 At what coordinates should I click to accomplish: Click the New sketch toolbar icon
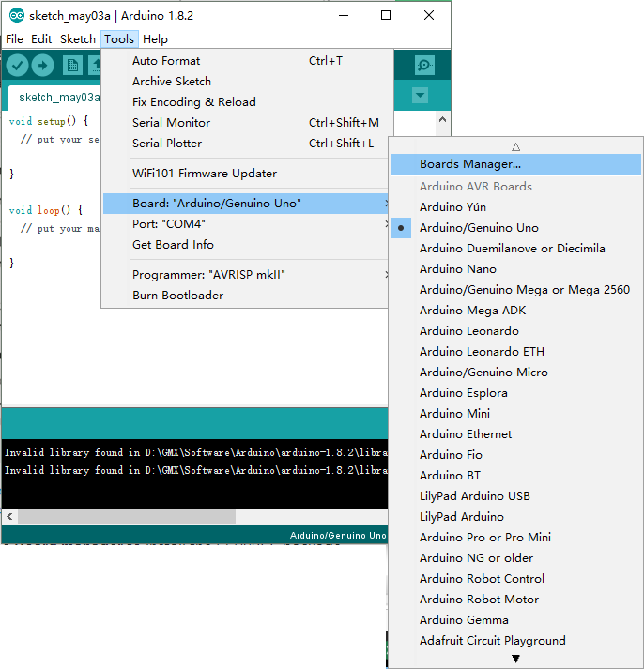[x=72, y=66]
